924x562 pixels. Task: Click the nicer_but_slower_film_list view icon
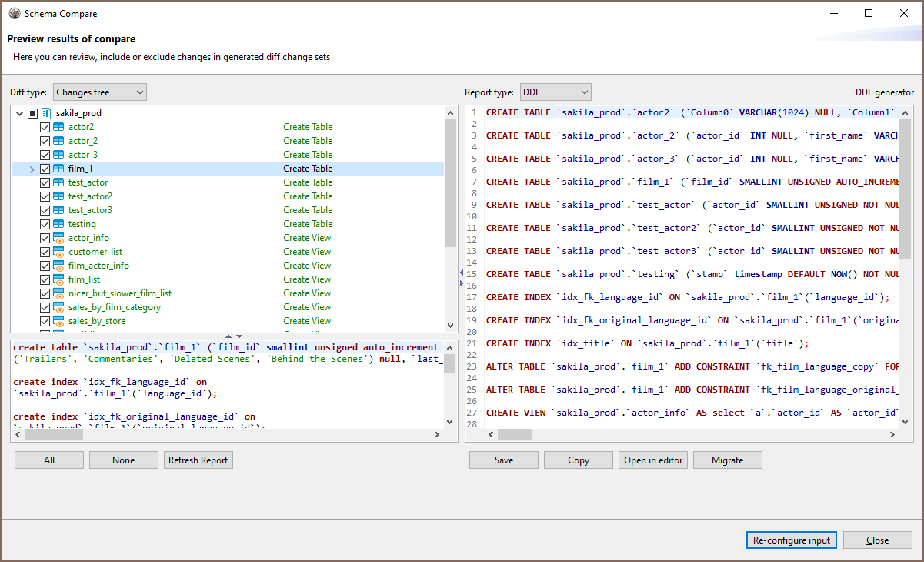pos(58,293)
